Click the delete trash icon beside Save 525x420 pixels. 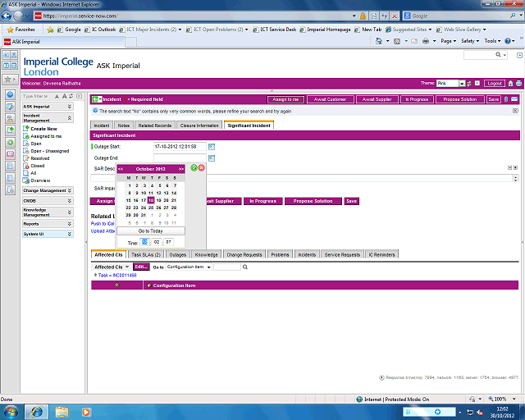pyautogui.click(x=505, y=99)
